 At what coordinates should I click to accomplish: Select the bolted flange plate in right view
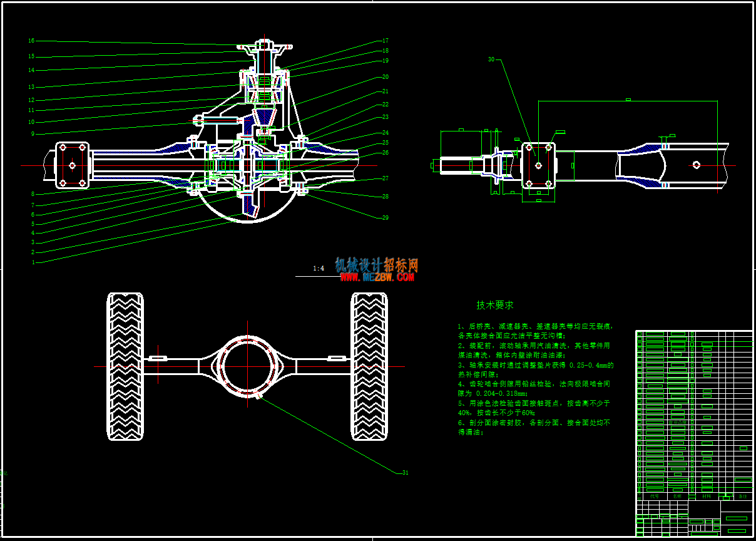pos(538,165)
